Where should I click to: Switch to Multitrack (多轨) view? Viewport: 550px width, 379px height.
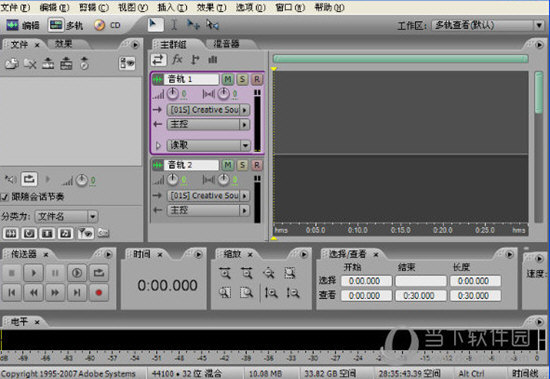[66, 25]
